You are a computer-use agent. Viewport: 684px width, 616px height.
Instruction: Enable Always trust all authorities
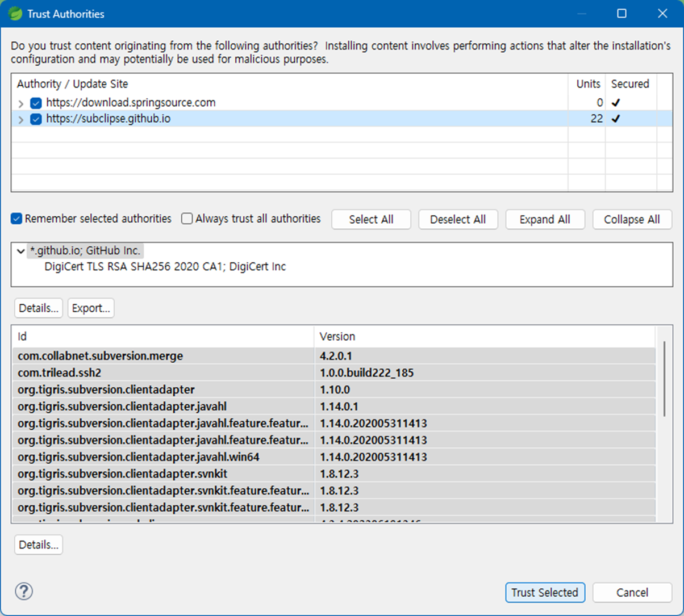click(187, 219)
